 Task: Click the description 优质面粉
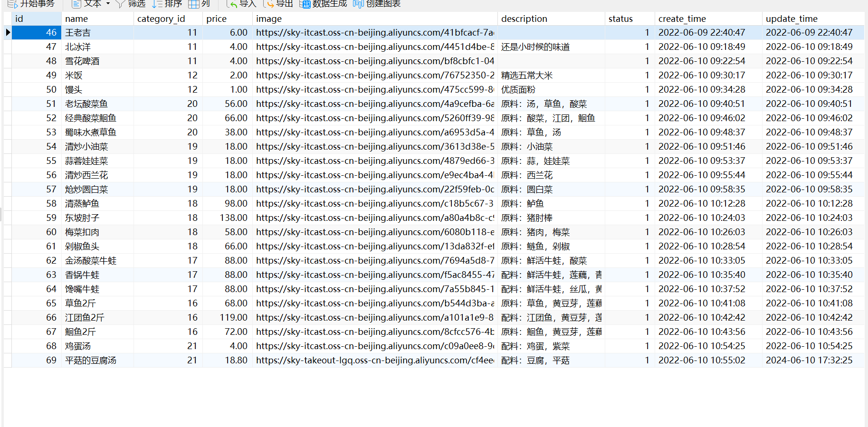(551, 89)
